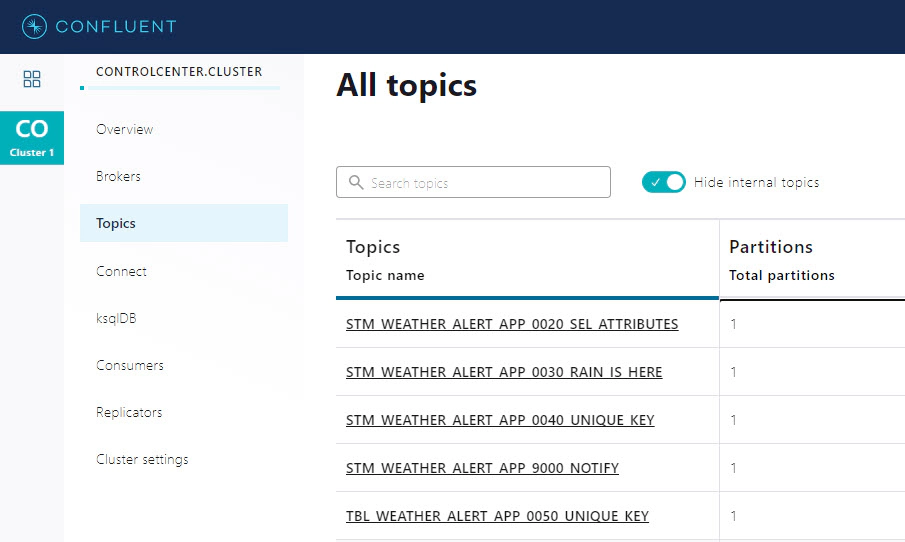Open the clusters grid icon
The width and height of the screenshot is (905, 542).
coord(32,79)
